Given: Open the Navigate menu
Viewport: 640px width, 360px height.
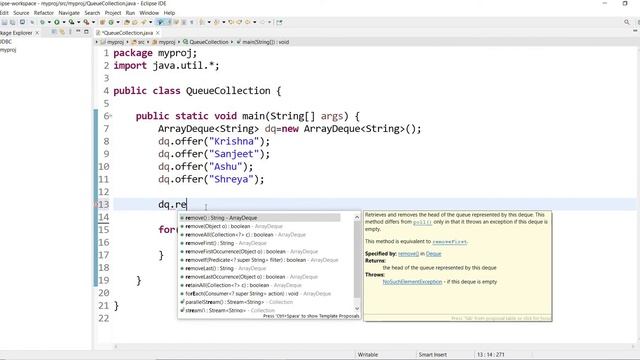Looking at the screenshot, I should (69, 13).
